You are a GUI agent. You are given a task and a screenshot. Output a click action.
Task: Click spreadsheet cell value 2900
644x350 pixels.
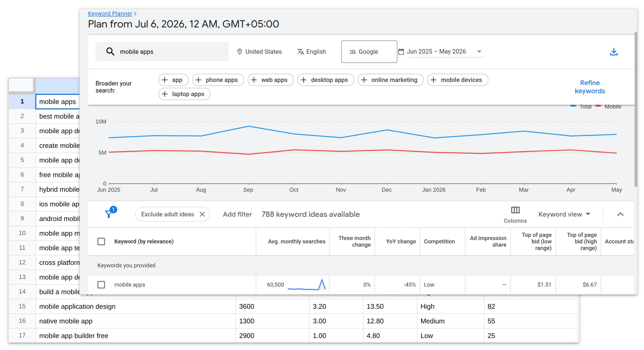(273, 336)
